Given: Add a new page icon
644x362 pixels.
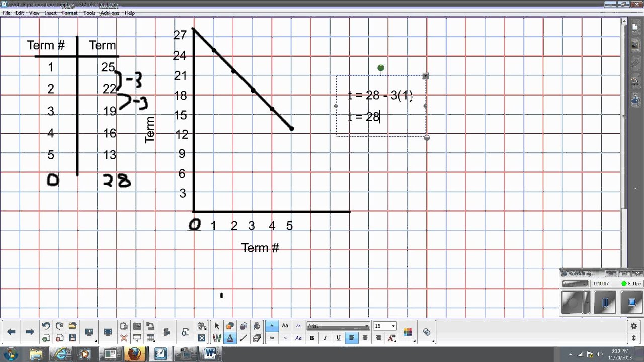Looking at the screenshot, I should (46, 338).
